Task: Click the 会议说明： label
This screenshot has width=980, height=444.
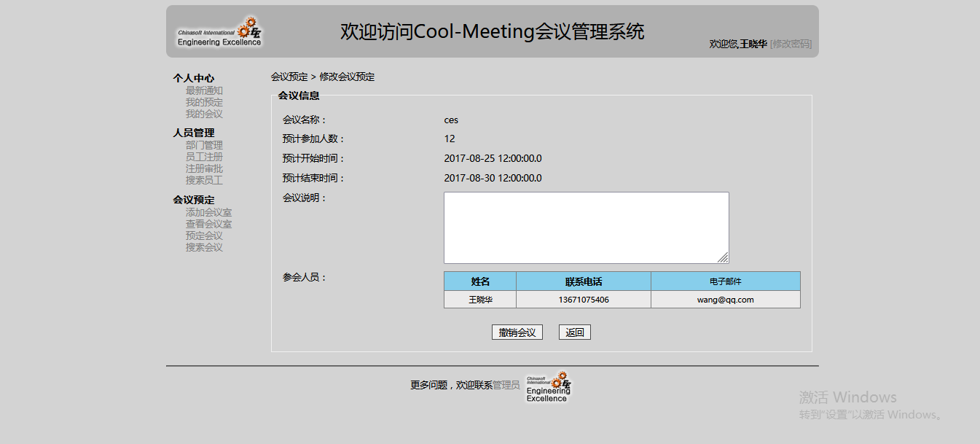Action: (305, 198)
